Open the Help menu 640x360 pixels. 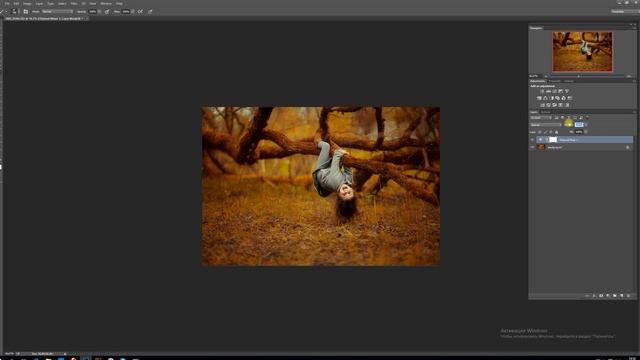point(119,4)
